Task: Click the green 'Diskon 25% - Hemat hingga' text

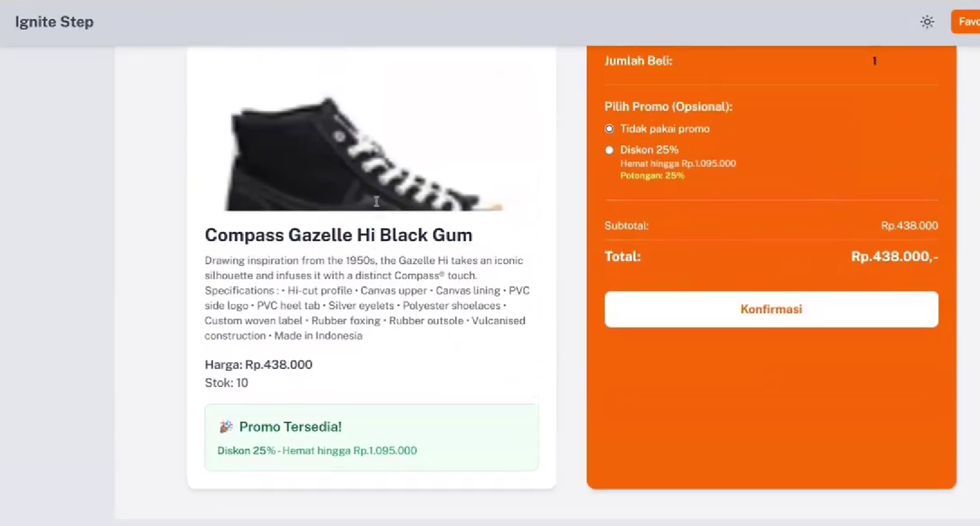Action: click(x=317, y=451)
